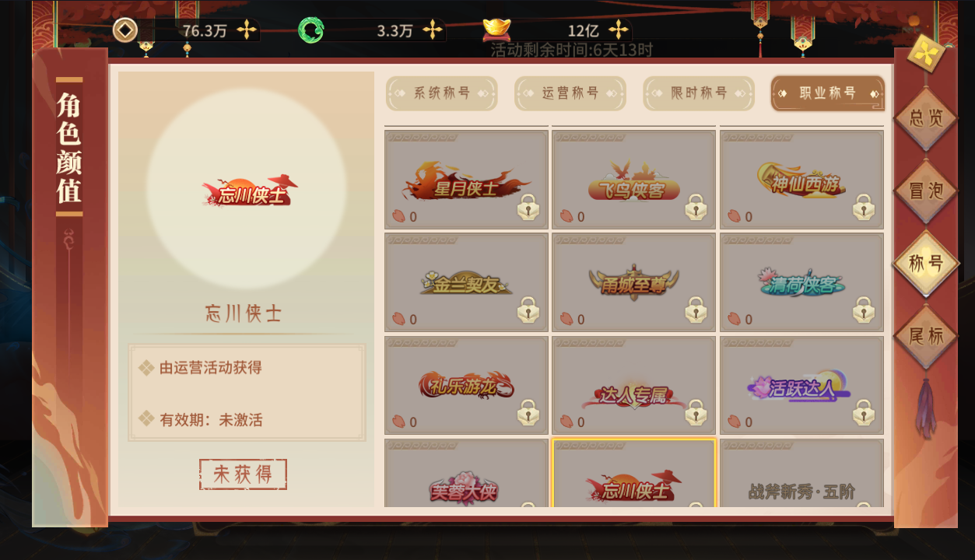Go to the 冒泡 side menu
The height and width of the screenshot is (560, 975).
pyautogui.click(x=926, y=191)
